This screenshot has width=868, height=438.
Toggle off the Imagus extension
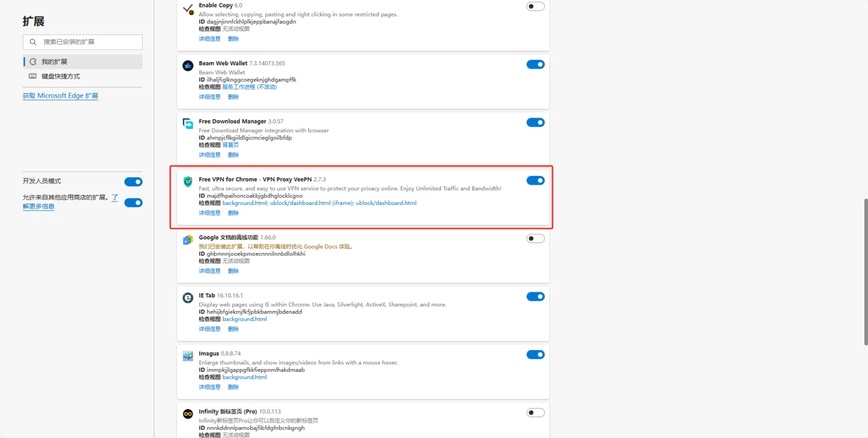point(535,355)
